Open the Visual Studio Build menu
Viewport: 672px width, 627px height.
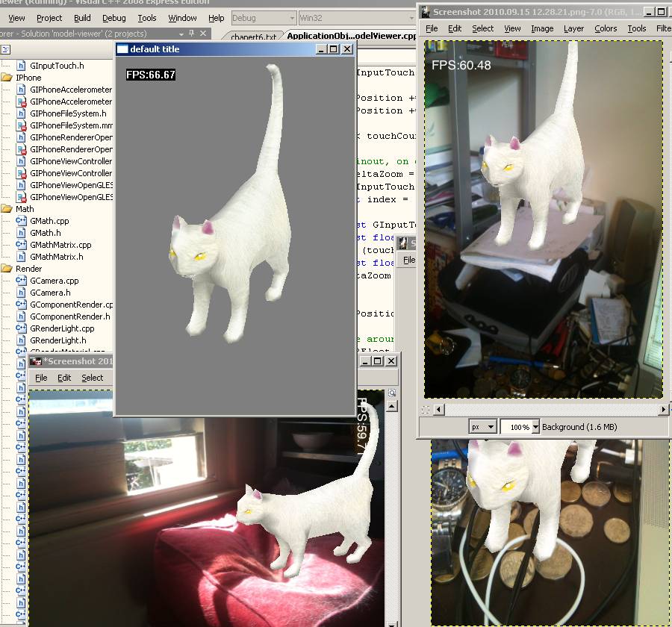[82, 18]
